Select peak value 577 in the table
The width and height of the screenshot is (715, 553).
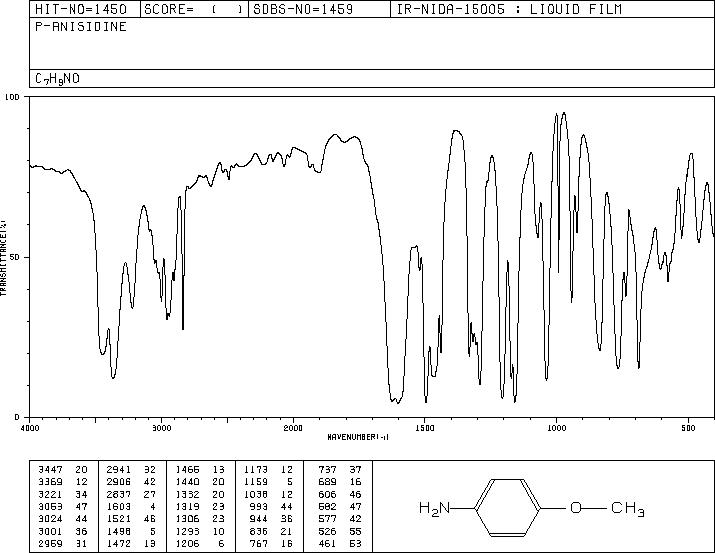(x=327, y=519)
